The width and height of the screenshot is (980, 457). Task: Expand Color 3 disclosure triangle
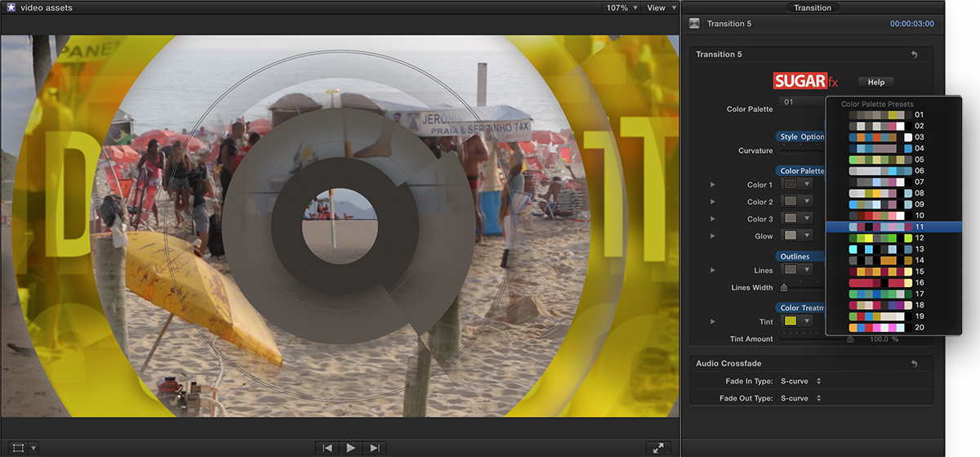712,219
